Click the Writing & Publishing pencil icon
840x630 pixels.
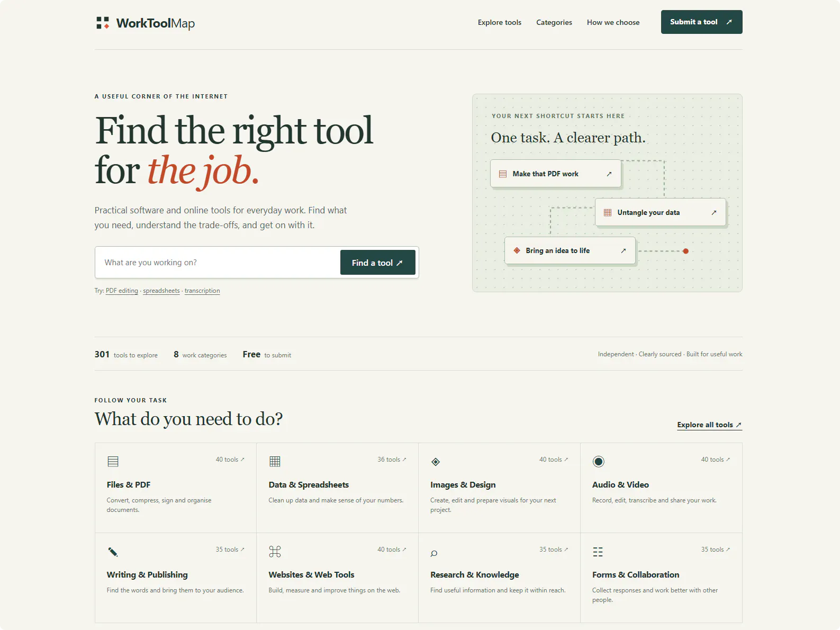coord(113,552)
